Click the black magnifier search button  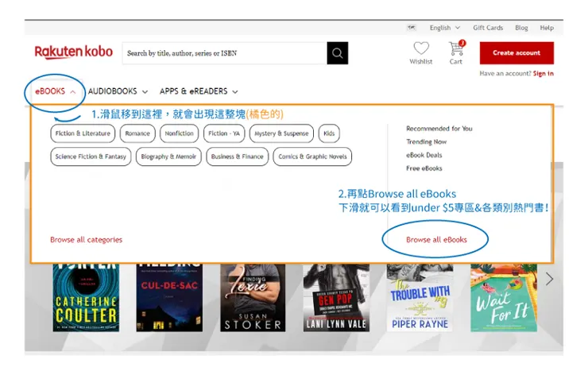click(x=338, y=53)
